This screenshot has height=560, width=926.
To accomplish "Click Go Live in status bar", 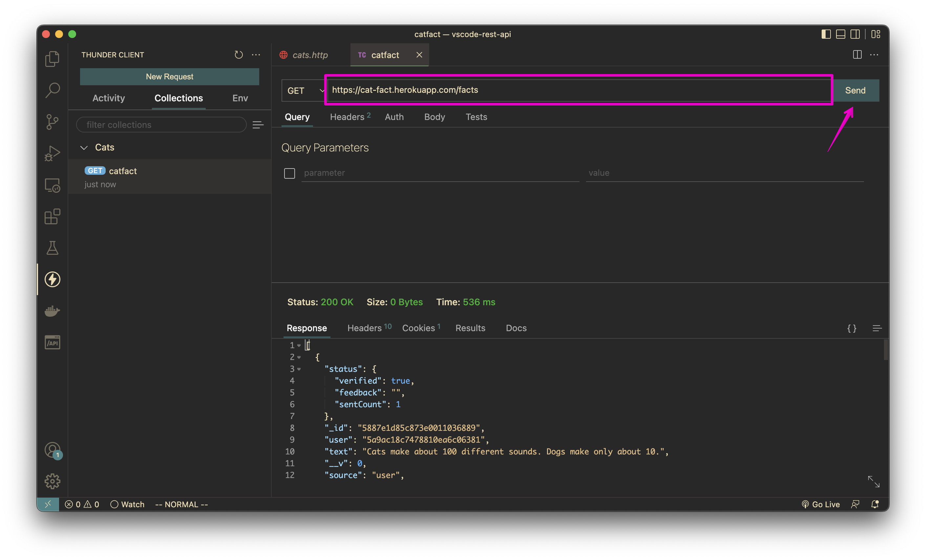I will pos(821,504).
